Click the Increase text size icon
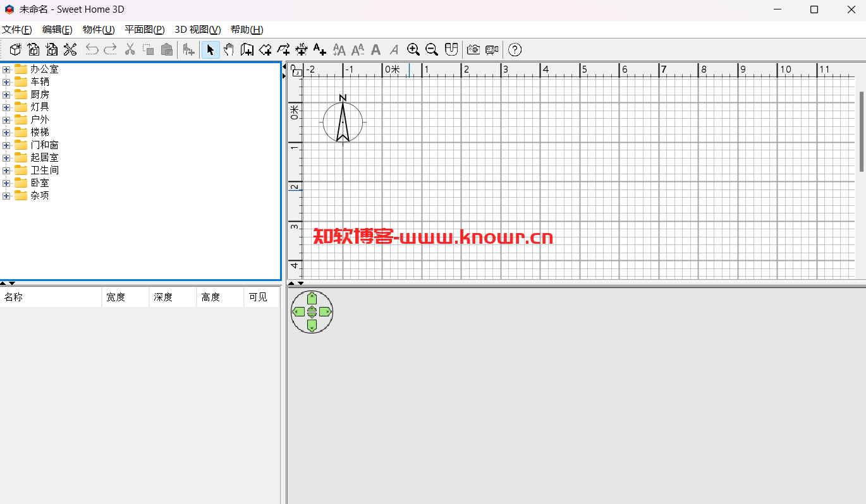Screen dimensions: 866x504 (339, 49)
